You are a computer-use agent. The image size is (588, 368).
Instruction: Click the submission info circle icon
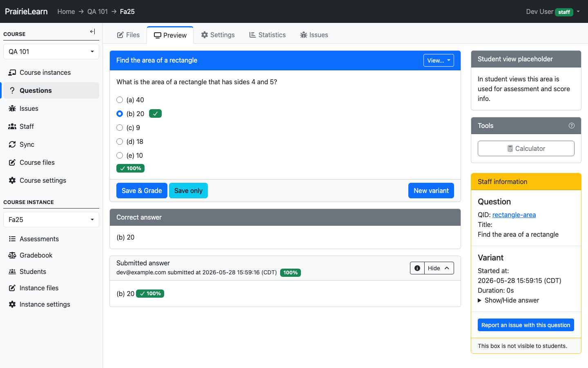417,268
